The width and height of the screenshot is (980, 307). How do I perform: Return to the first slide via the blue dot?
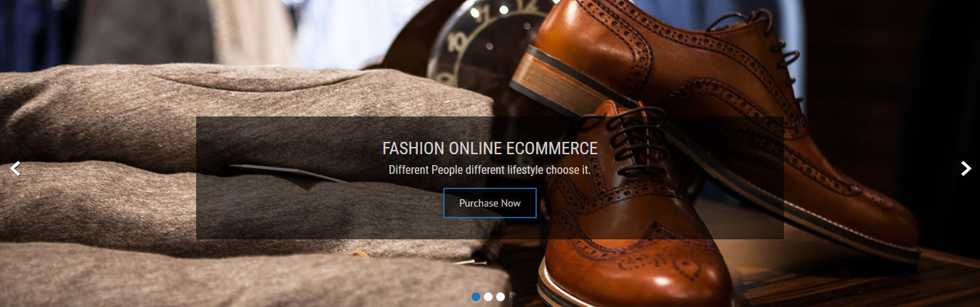476,297
